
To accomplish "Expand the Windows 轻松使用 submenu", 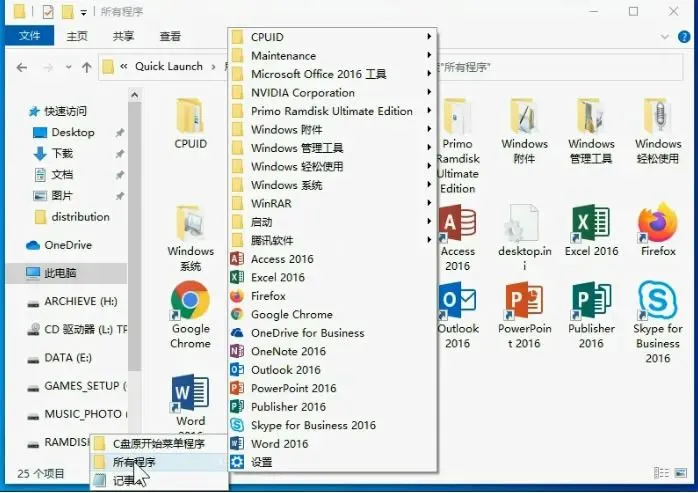I will pos(332,167).
